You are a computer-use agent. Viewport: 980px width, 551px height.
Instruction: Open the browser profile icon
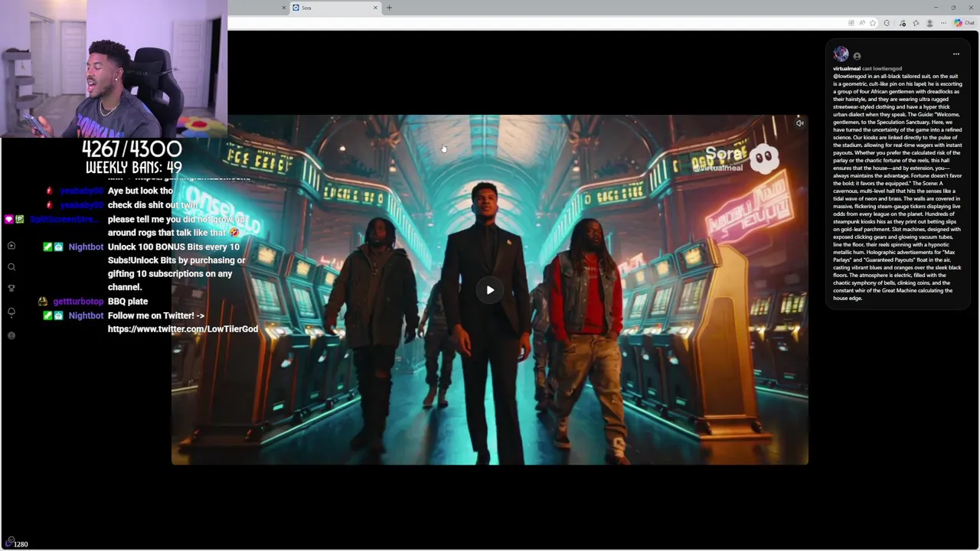click(929, 23)
